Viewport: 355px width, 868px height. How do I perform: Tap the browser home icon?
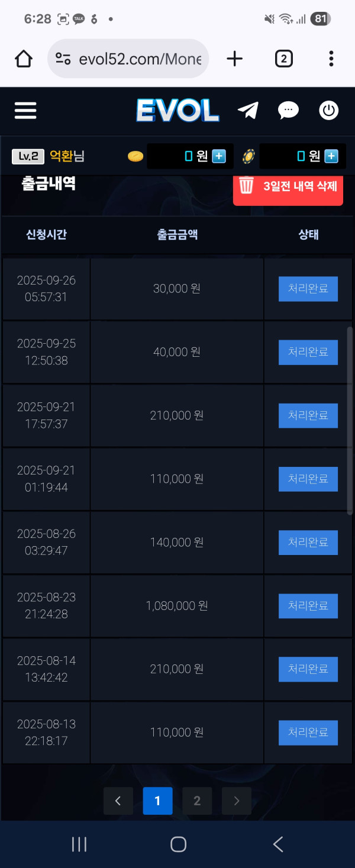tap(24, 59)
